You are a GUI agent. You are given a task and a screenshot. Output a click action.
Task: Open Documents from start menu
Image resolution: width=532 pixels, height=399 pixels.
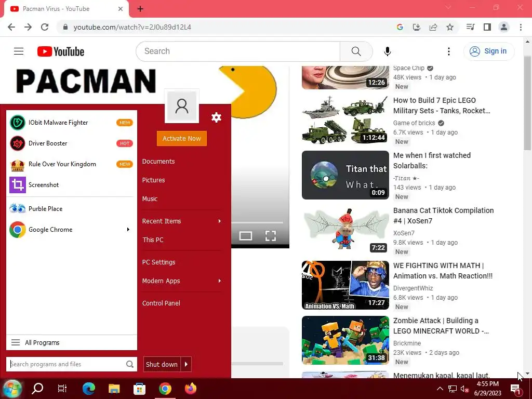[158, 162]
